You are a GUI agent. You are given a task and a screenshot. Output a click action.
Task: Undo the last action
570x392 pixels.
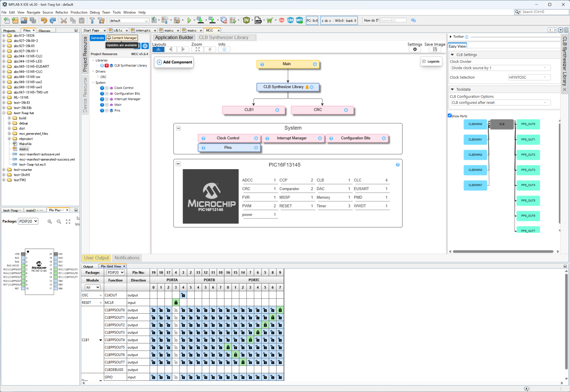pyautogui.click(x=44, y=20)
